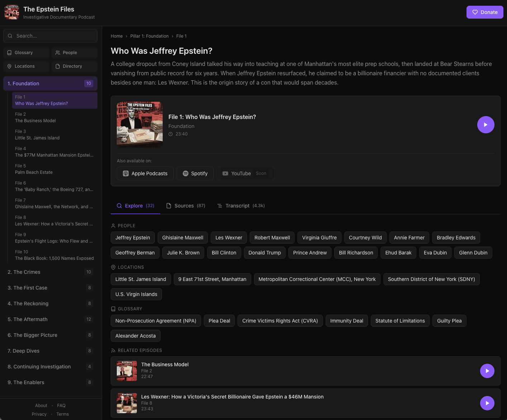Viewport: 507px width, 420px height.
Task: Click the Pillar 1: Foundation breadcrumb
Action: point(149,36)
